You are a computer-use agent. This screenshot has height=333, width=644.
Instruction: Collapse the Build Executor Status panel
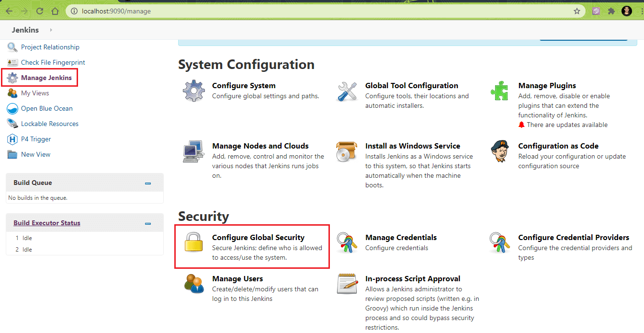tap(148, 223)
